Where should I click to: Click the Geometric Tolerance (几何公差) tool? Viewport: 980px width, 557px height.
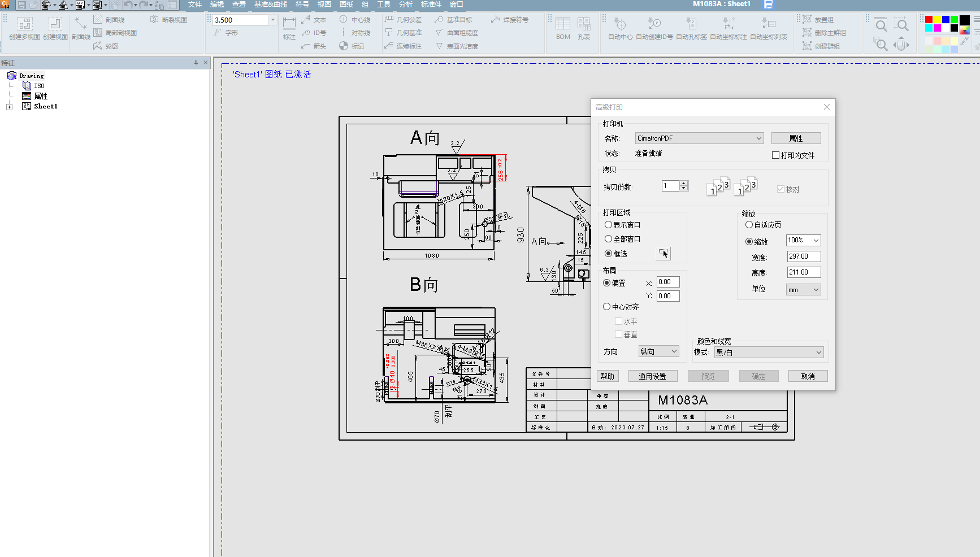(x=403, y=20)
